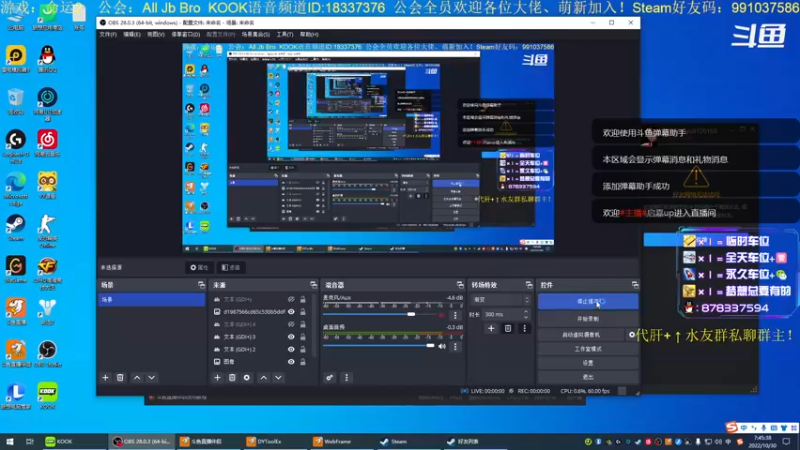Unmute the 麦克风/Aux channel speaker icon

[x=442, y=315]
